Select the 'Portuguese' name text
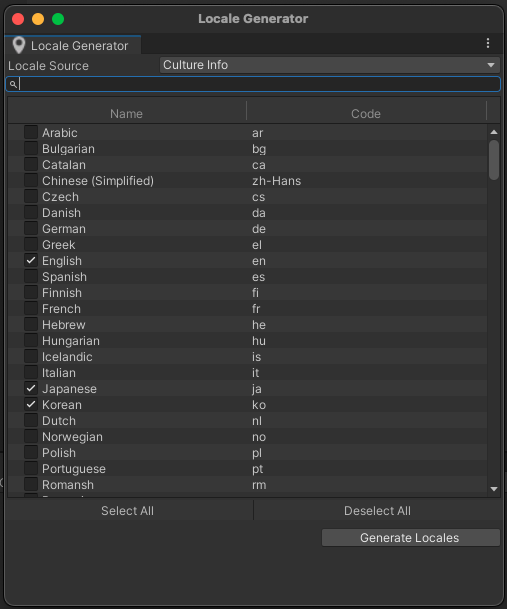 [x=74, y=469]
